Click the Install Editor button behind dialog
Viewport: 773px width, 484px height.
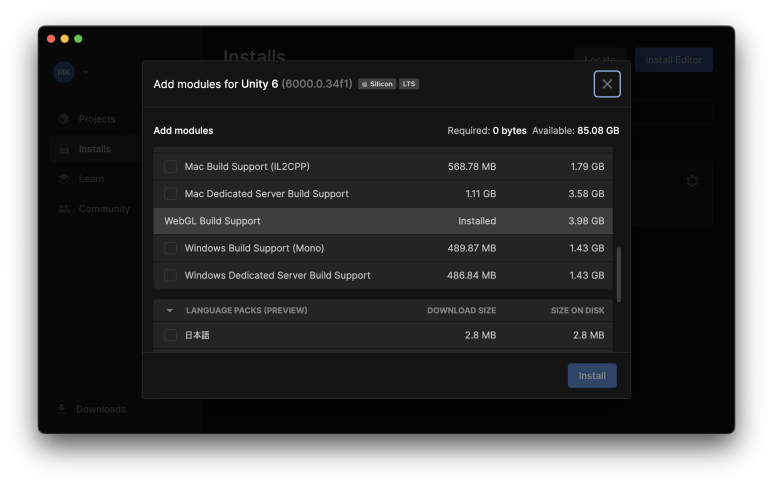coord(673,60)
